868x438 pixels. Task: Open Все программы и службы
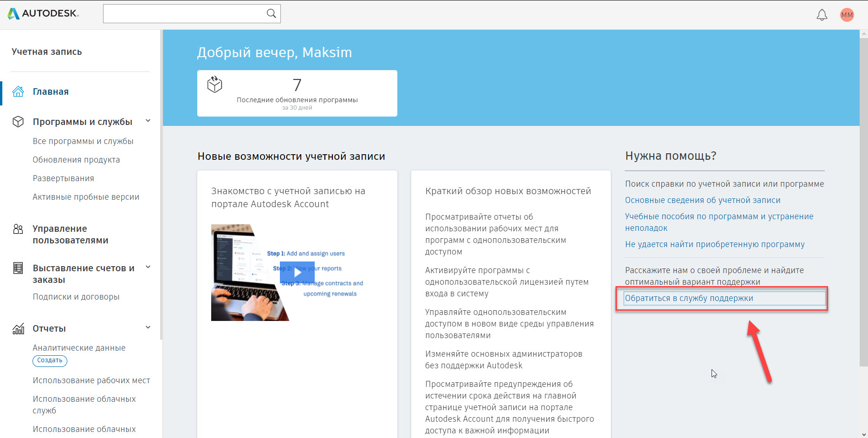click(83, 141)
